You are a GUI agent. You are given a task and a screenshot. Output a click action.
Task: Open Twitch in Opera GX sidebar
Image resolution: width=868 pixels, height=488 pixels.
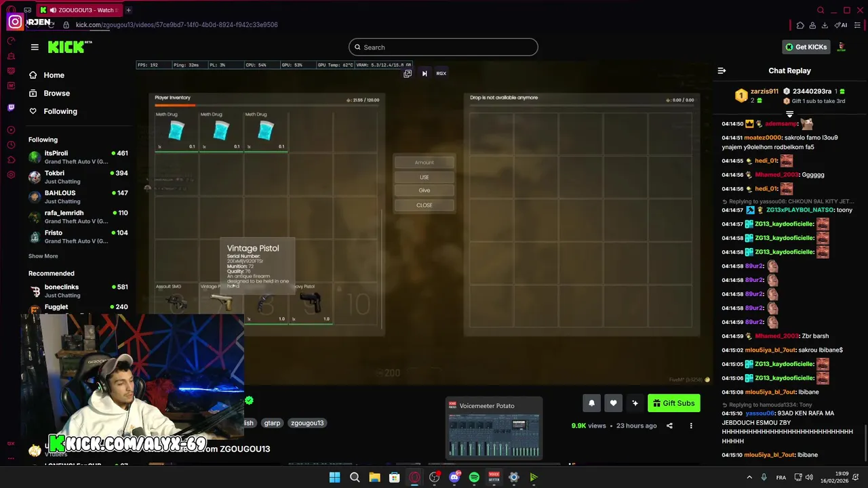(x=11, y=107)
